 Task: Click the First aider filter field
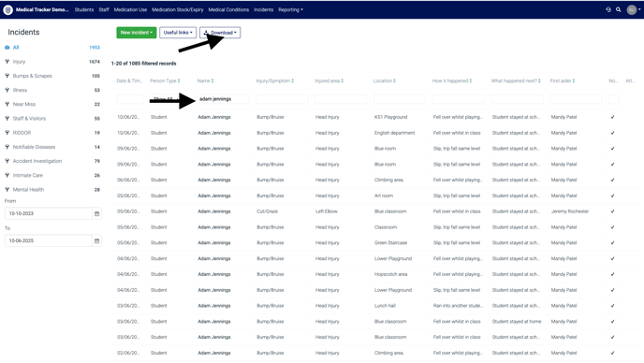(x=577, y=99)
